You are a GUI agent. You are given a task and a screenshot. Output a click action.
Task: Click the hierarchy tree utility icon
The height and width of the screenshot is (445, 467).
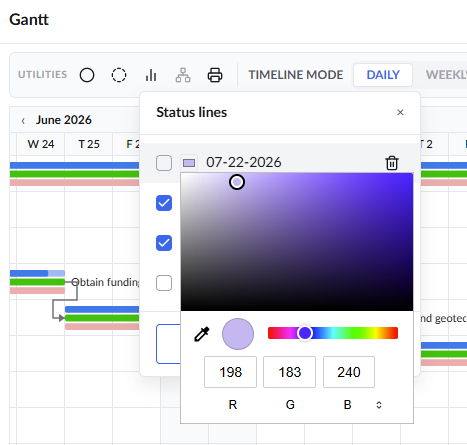click(x=183, y=75)
